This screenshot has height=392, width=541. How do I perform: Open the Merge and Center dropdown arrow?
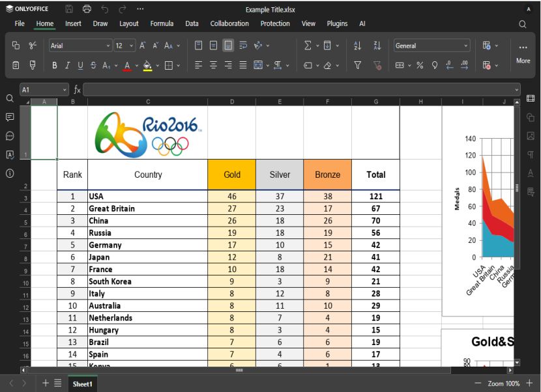coord(268,65)
